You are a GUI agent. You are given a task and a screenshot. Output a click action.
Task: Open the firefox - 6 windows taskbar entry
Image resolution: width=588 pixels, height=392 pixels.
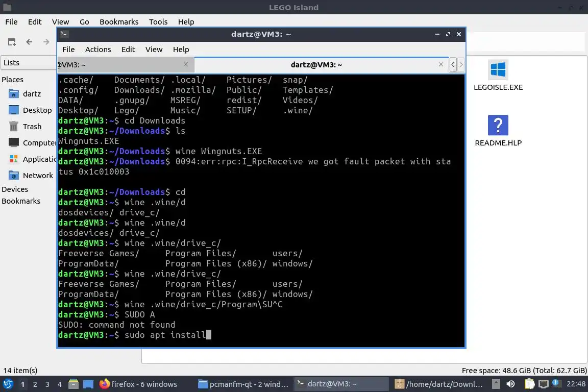coord(138,384)
